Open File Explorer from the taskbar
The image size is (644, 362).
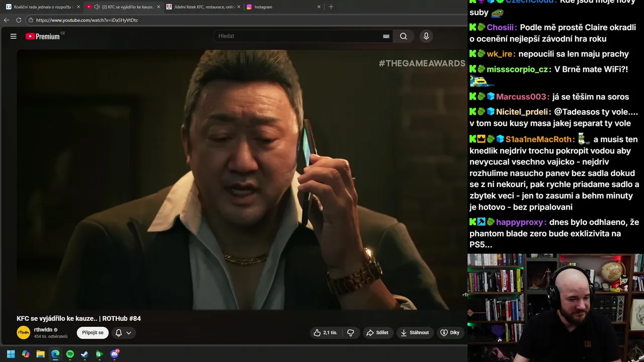pyautogui.click(x=40, y=354)
